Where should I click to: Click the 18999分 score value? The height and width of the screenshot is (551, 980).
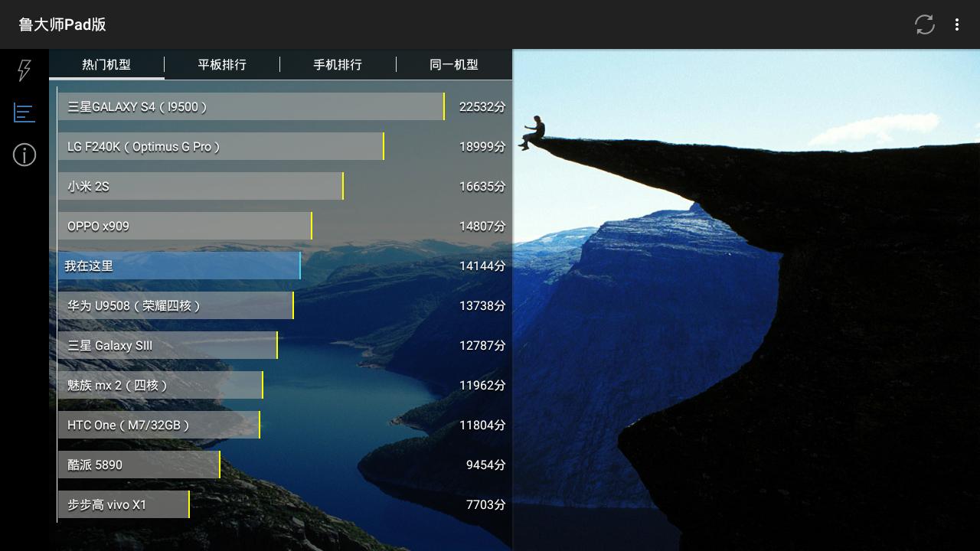pos(482,147)
